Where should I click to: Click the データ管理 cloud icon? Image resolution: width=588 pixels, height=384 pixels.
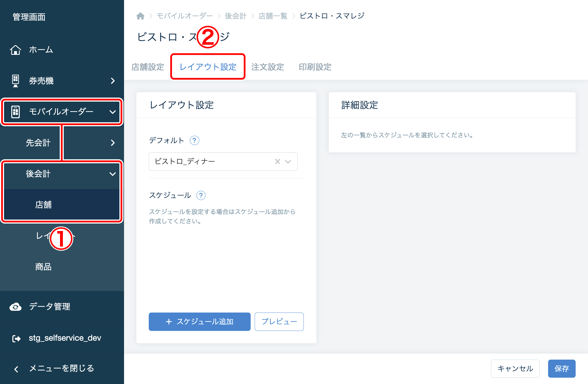point(16,307)
